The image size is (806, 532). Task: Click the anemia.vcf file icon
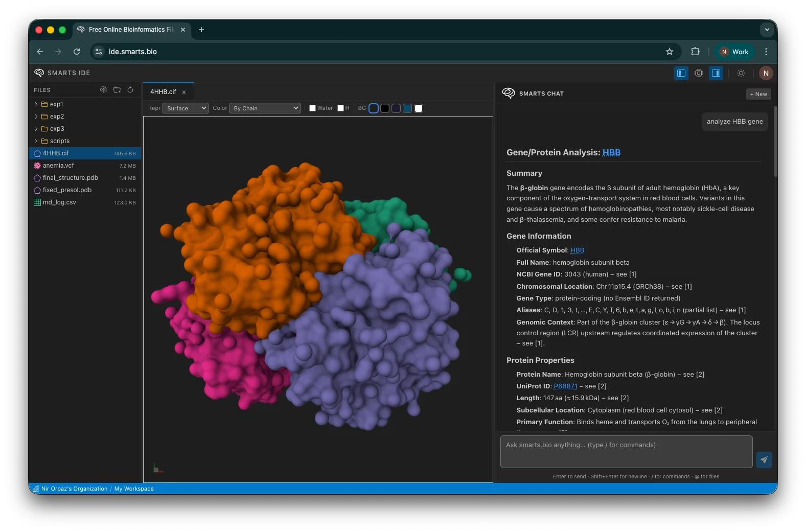pyautogui.click(x=37, y=166)
